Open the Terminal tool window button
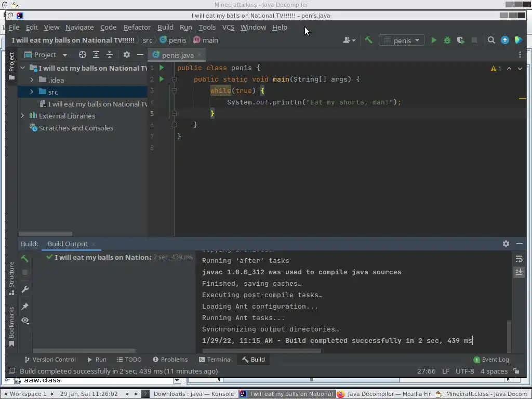Image resolution: width=532 pixels, height=399 pixels. pyautogui.click(x=215, y=360)
